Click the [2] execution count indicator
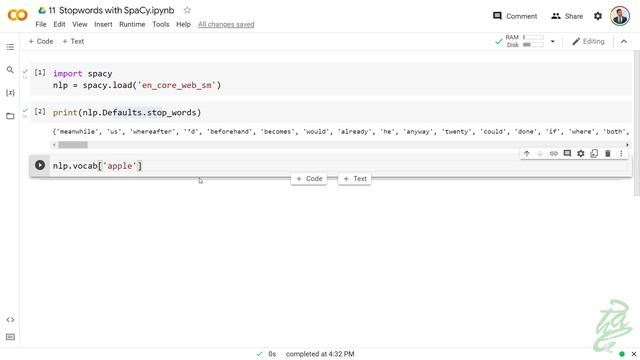 (x=40, y=111)
